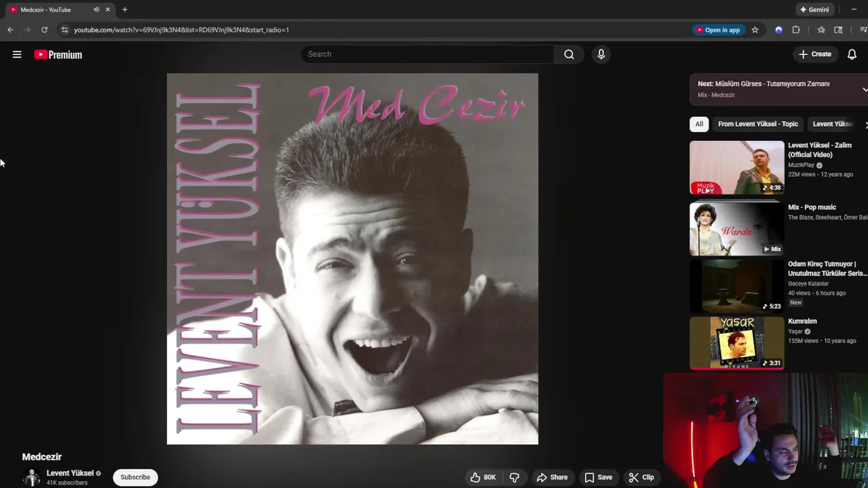Click the Open in app chip

pos(717,30)
